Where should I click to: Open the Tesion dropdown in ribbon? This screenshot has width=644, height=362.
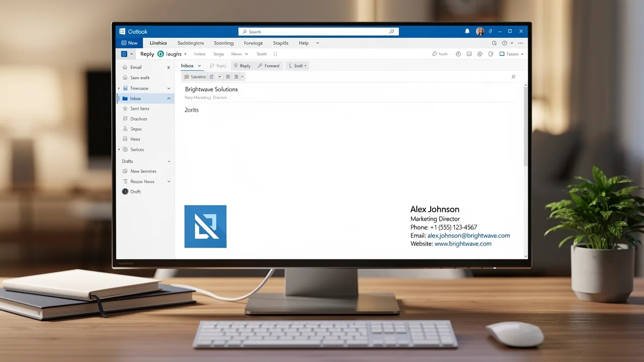click(512, 54)
